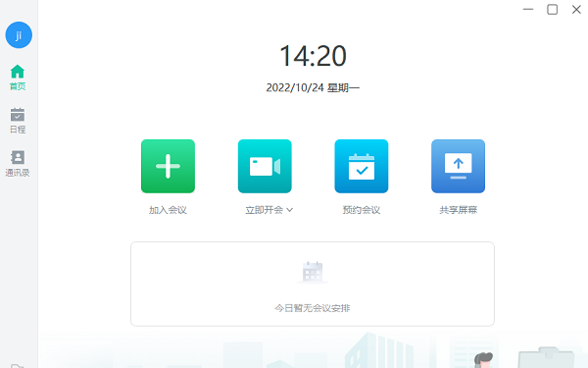Click the 今日暂无会议安排 meeting panel
588x368 pixels.
tap(313, 284)
